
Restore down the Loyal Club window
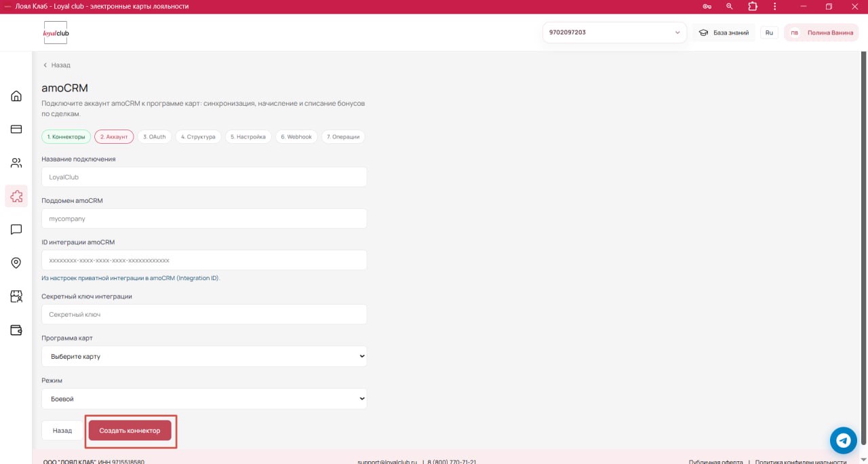tap(829, 6)
